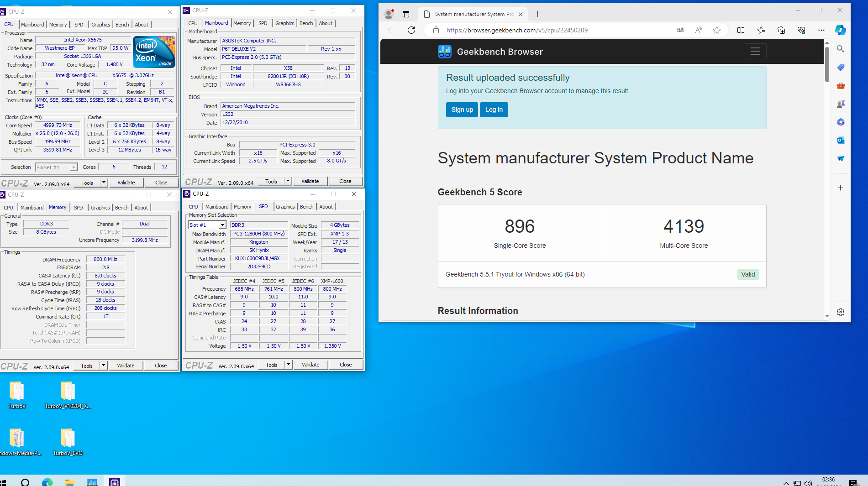This screenshot has height=486, width=868.
Task: Open Graphics tab in Mainboard window
Action: click(284, 23)
